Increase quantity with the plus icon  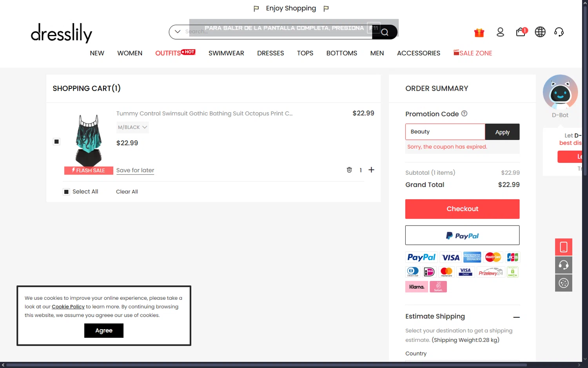click(x=371, y=169)
